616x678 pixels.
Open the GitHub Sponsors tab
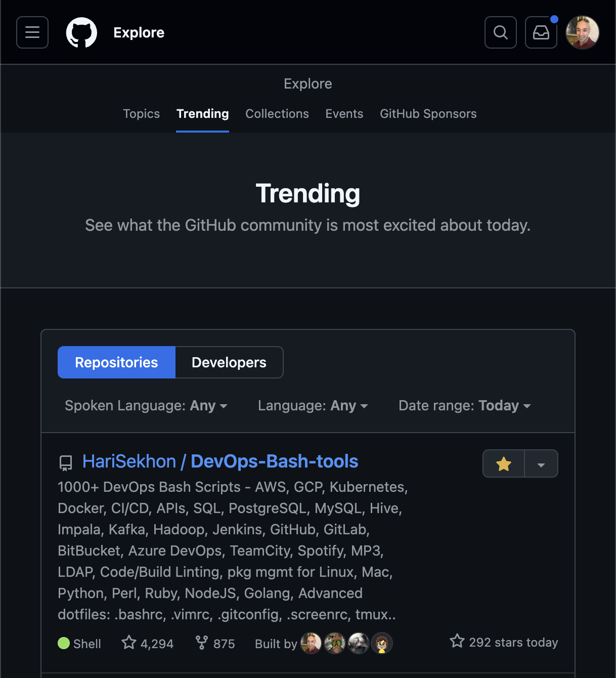(428, 113)
